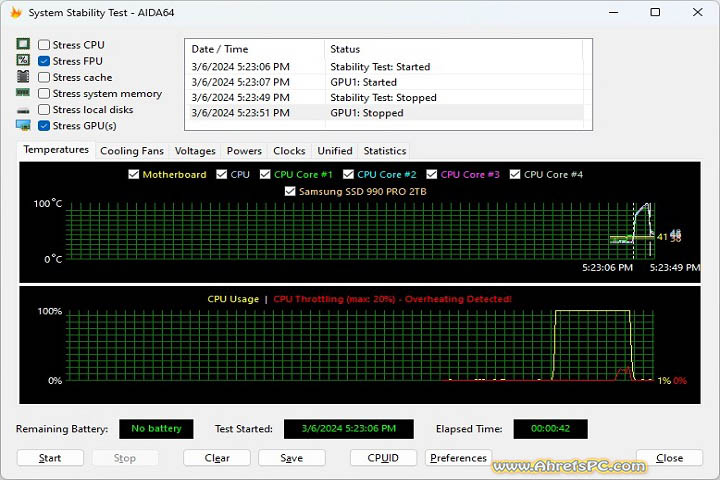Click the disk drive icon beside Stress local disks
This screenshot has width=720, height=480.
tap(23, 110)
